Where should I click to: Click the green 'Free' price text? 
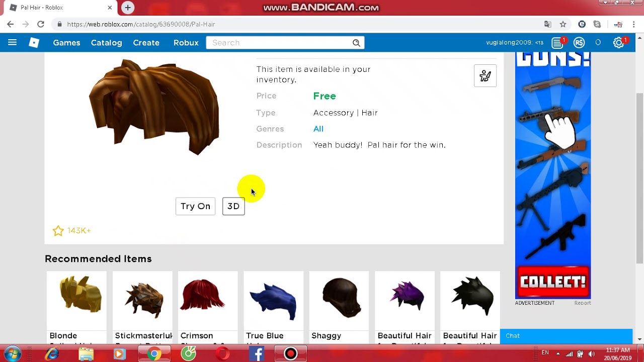(x=325, y=96)
